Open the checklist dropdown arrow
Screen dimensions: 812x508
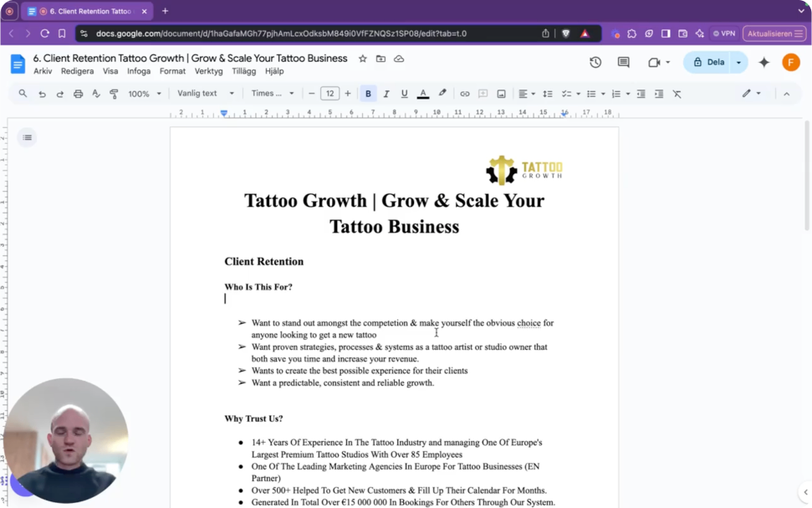click(578, 94)
